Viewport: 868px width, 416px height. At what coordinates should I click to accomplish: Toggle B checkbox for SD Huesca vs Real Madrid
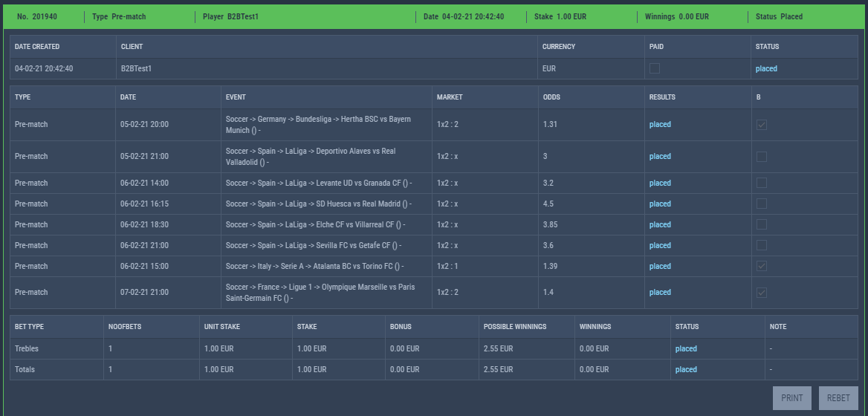point(762,204)
